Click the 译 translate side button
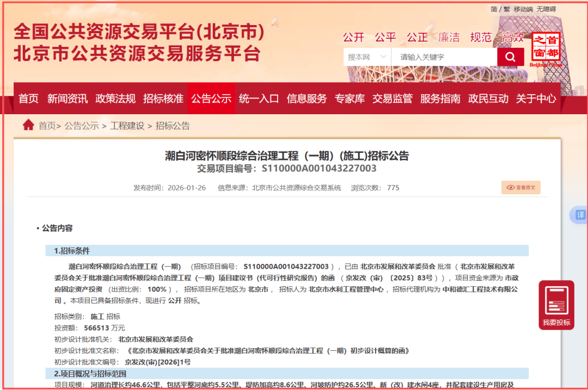588x390 pixels. click(580, 215)
